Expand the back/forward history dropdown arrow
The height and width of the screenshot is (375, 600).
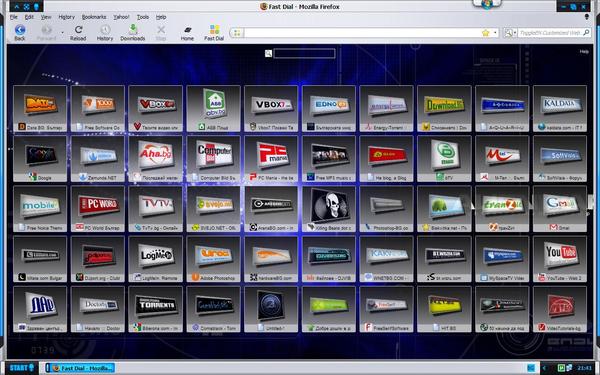point(62,33)
